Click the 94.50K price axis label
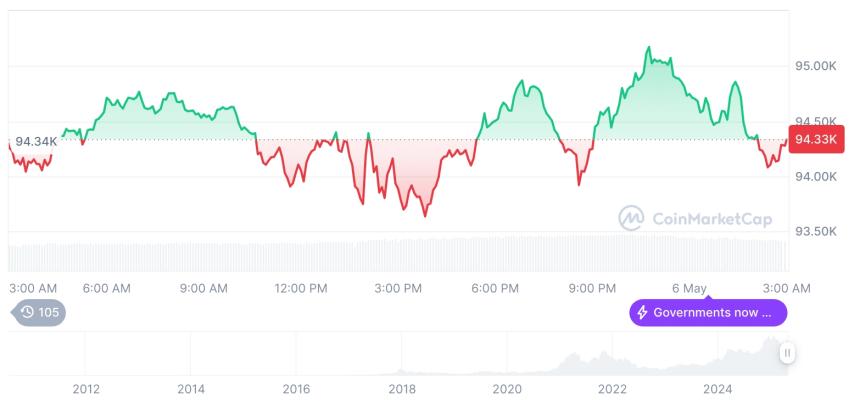Viewport: 860px width, 401px height. point(815,121)
